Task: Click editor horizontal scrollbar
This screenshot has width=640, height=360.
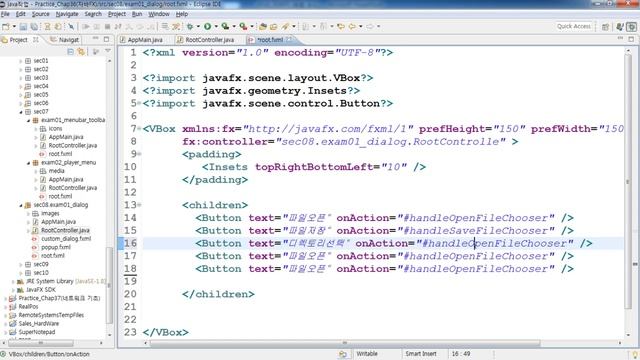Action: (345, 343)
